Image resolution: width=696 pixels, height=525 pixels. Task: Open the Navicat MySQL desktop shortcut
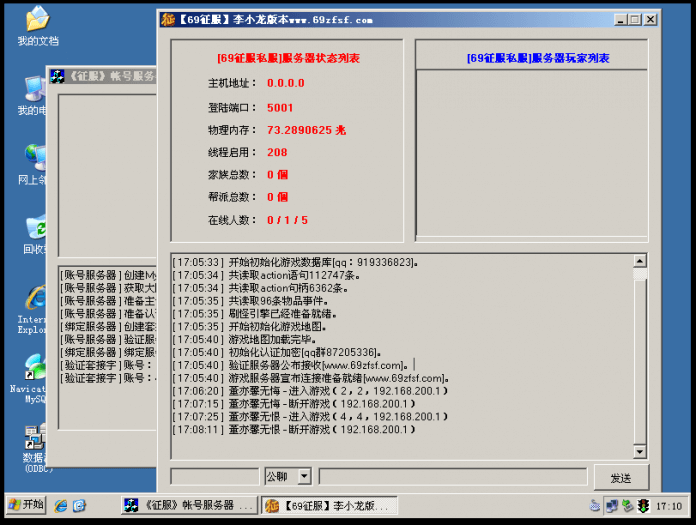tap(36, 366)
